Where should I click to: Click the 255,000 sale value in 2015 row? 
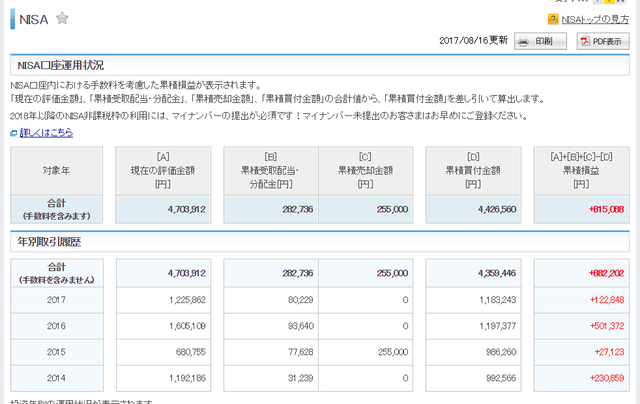393,352
